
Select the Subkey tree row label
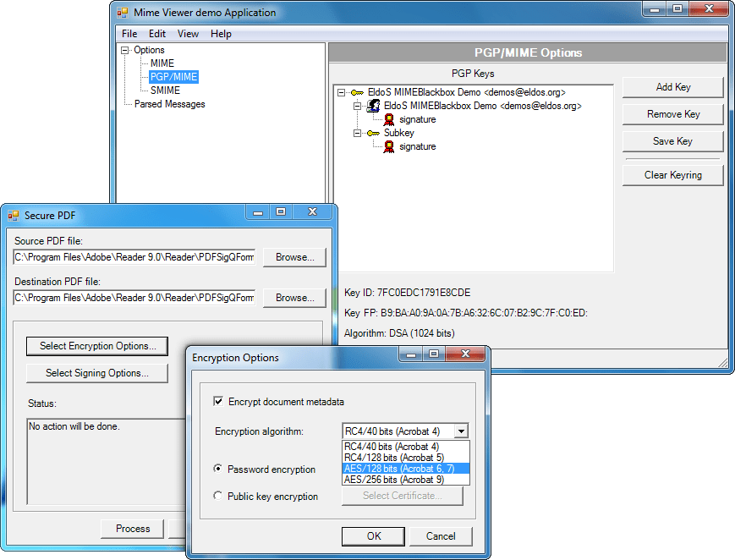399,133
